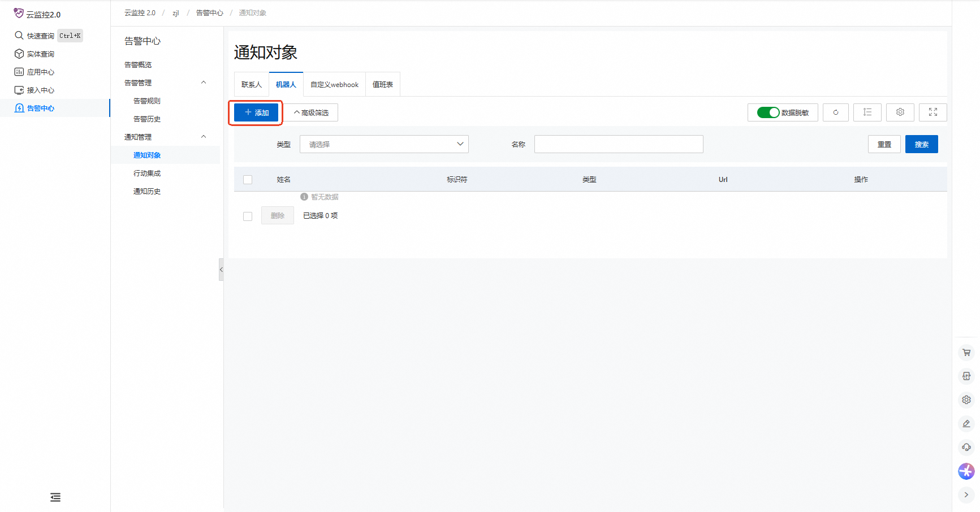The height and width of the screenshot is (512, 980).
Task: Open 告警概览 menu item
Action: coord(138,65)
